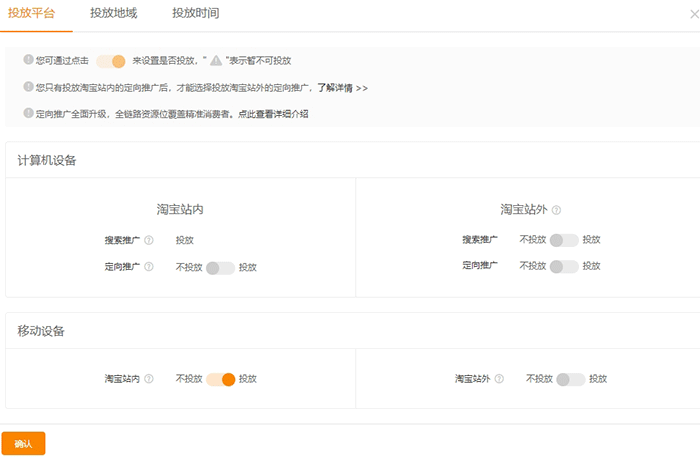Turn on the mobile 淘宝站外 toggle
Screen dimensions: 700x461
click(x=570, y=379)
